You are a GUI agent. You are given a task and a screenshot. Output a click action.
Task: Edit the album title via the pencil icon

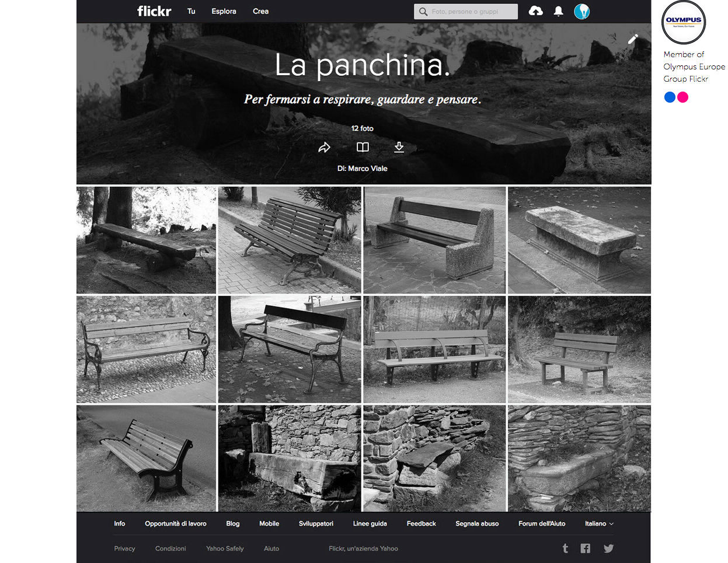click(x=633, y=39)
